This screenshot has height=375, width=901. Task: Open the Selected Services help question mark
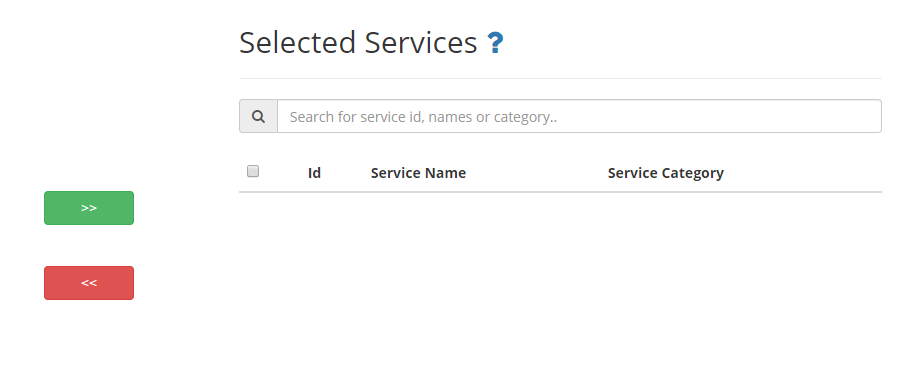495,43
